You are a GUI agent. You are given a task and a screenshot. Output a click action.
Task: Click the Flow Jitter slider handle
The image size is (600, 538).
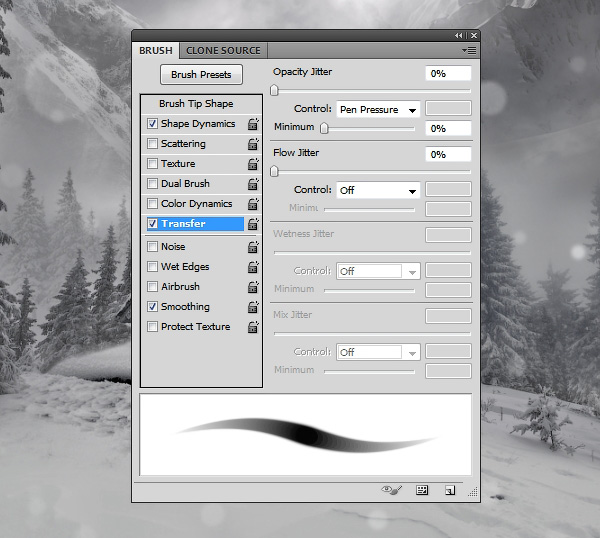(x=274, y=171)
